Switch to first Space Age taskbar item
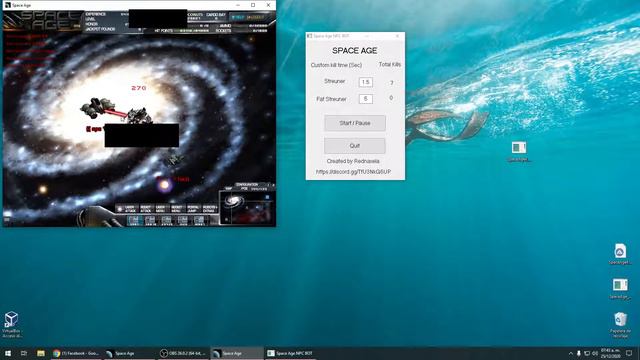The image size is (640, 360). (x=129, y=353)
